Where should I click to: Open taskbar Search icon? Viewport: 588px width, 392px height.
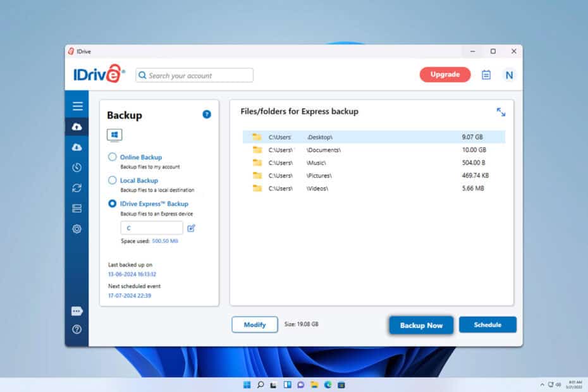[x=260, y=385]
